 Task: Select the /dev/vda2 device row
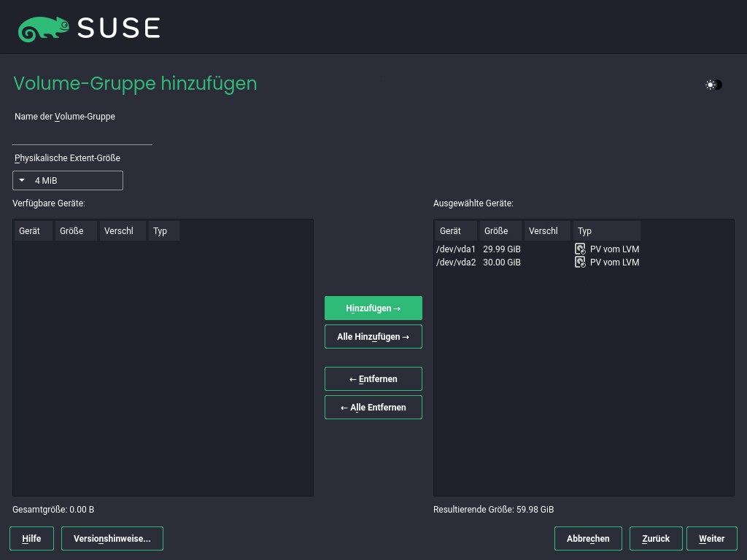tap(456, 262)
